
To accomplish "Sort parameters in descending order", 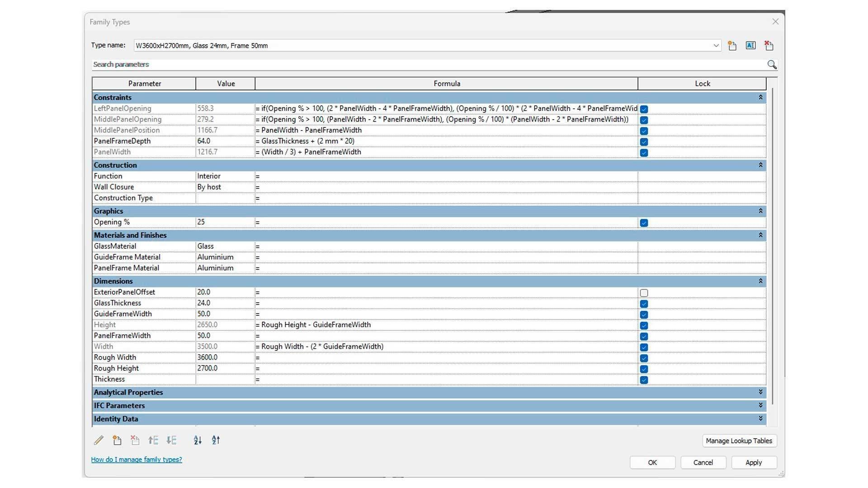I will coord(216,440).
